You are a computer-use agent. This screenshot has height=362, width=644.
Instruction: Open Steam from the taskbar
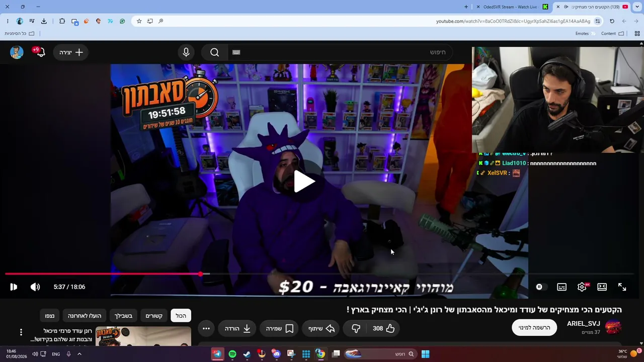(247, 354)
